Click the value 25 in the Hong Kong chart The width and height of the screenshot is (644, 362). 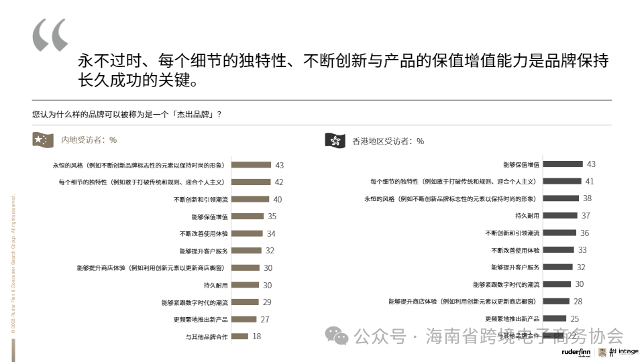(x=575, y=319)
